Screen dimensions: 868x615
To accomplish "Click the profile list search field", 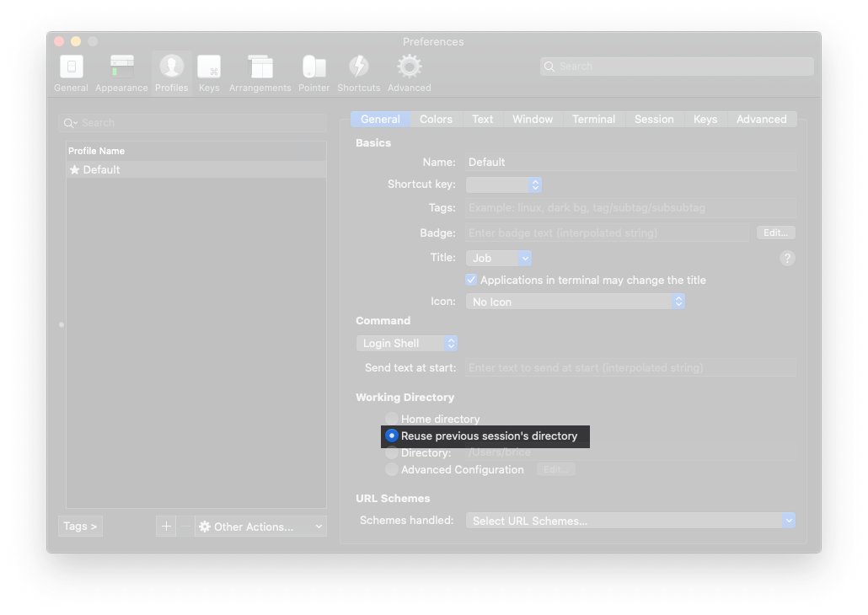I will [192, 123].
